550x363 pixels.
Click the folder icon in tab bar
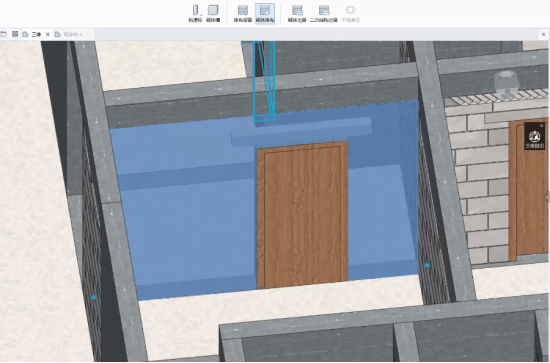[4, 34]
